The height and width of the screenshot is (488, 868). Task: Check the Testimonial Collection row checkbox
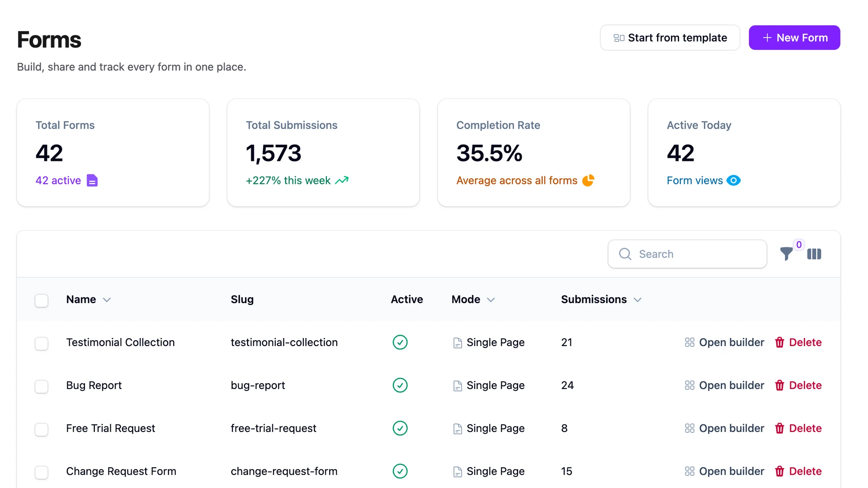click(42, 343)
